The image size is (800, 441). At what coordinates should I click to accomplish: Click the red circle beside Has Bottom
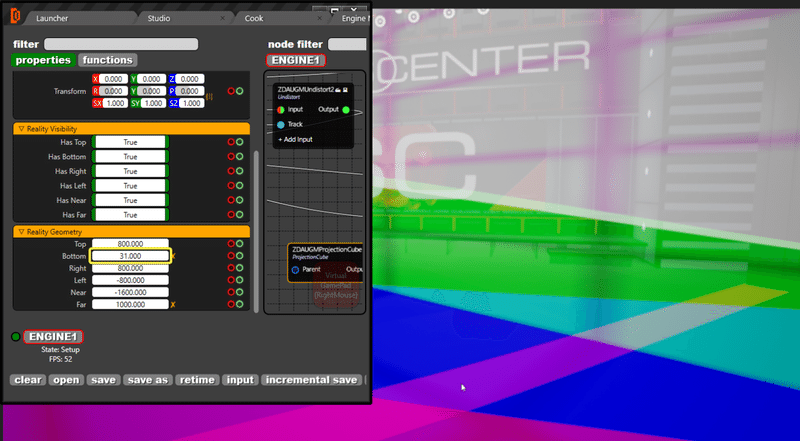point(231,156)
